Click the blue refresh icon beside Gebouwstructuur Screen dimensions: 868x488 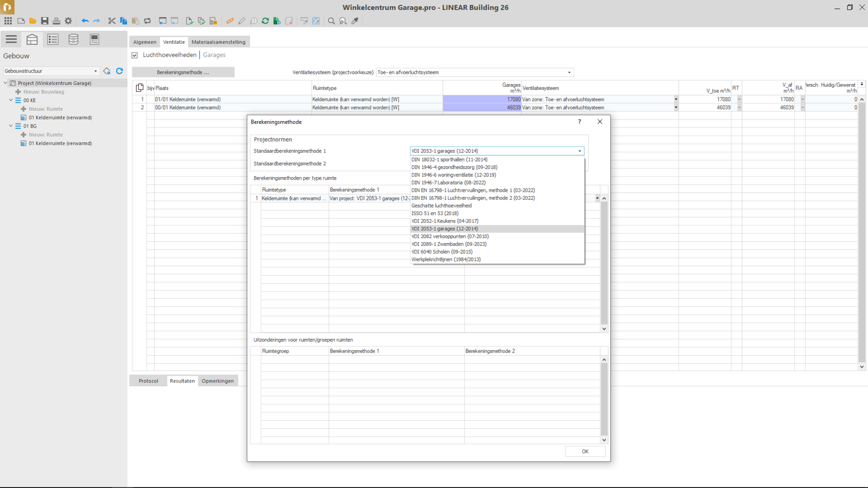coord(120,71)
